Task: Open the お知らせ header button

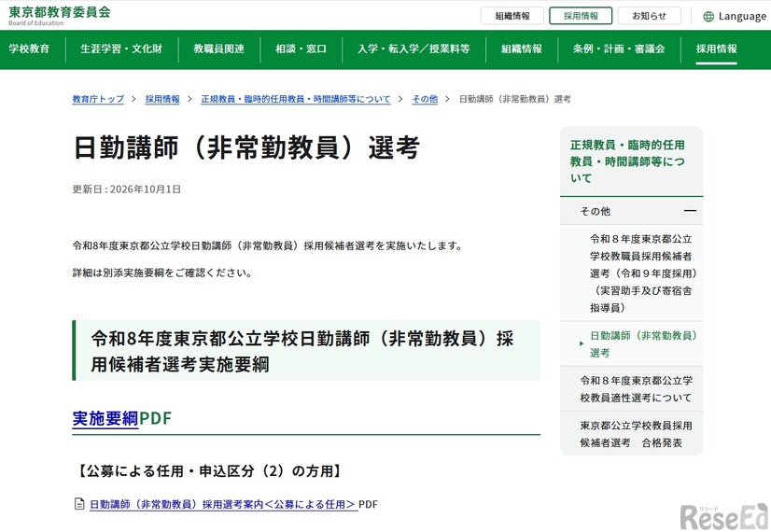Action: click(x=649, y=16)
